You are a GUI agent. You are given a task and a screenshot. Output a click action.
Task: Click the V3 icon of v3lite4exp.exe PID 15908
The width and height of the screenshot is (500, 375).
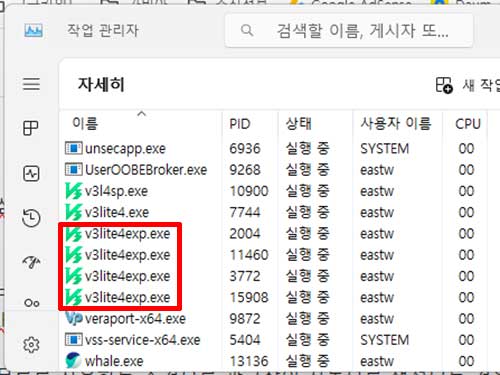coord(73,297)
